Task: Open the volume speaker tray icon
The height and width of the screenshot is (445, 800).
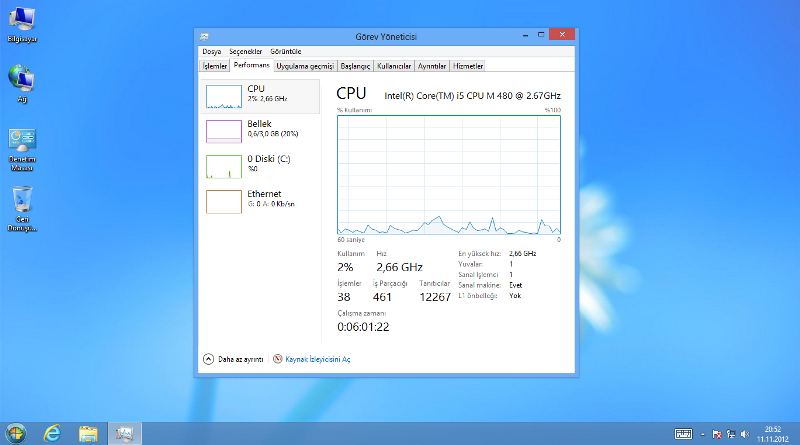Action: pos(745,434)
